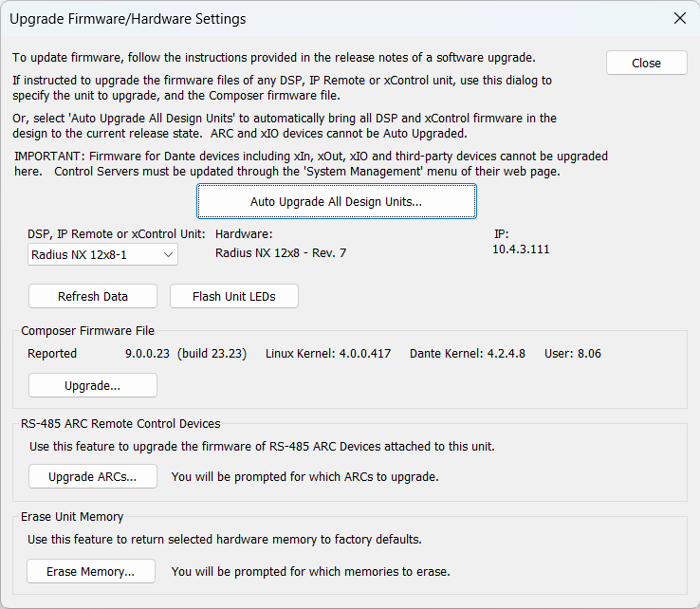
Task: Select the IP address 10.4.3.111 text
Action: point(521,249)
